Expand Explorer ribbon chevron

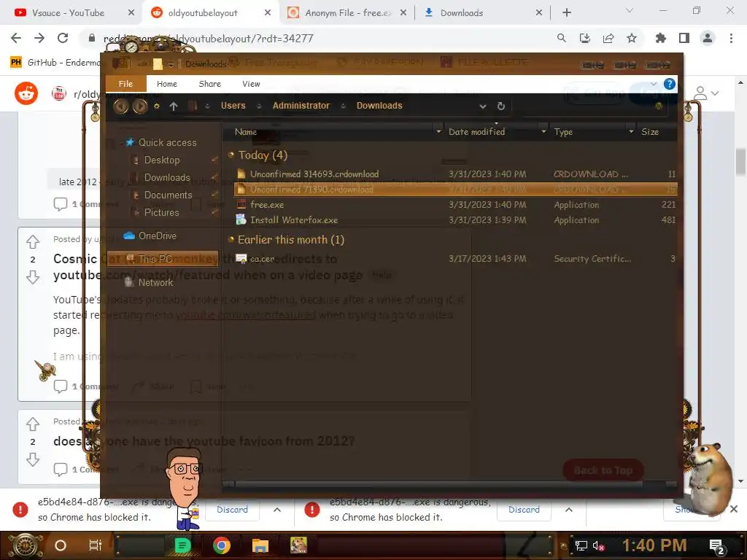pyautogui.click(x=654, y=84)
